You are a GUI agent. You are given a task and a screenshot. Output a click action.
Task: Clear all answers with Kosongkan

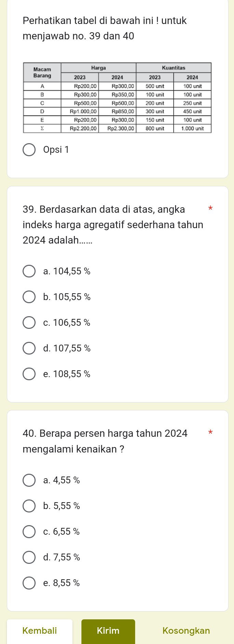[x=186, y=631]
